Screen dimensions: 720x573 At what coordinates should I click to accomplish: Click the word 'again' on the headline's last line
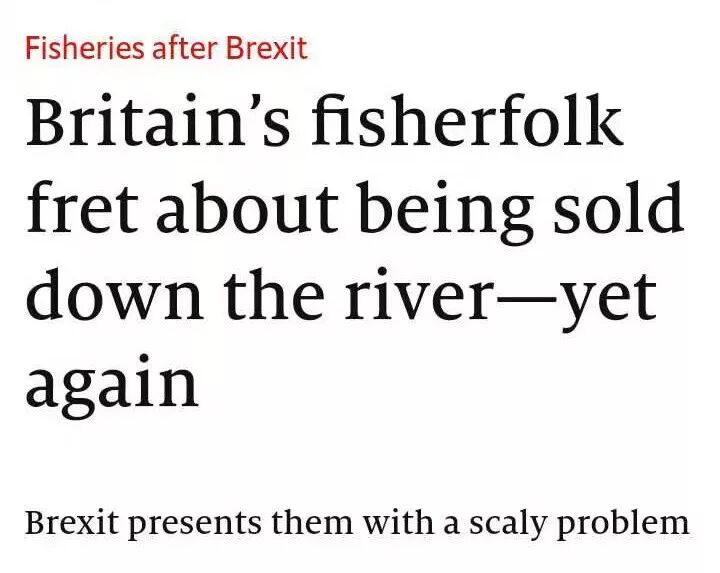point(111,387)
